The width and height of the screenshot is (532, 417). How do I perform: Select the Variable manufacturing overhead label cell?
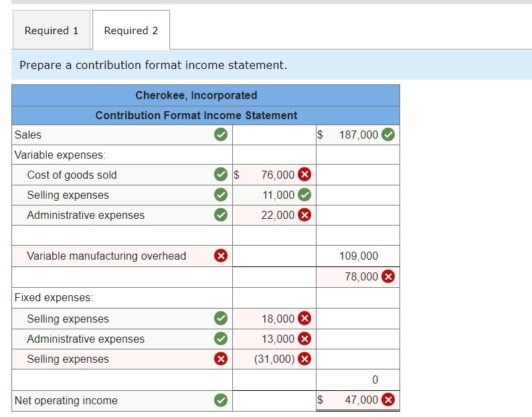click(122, 256)
